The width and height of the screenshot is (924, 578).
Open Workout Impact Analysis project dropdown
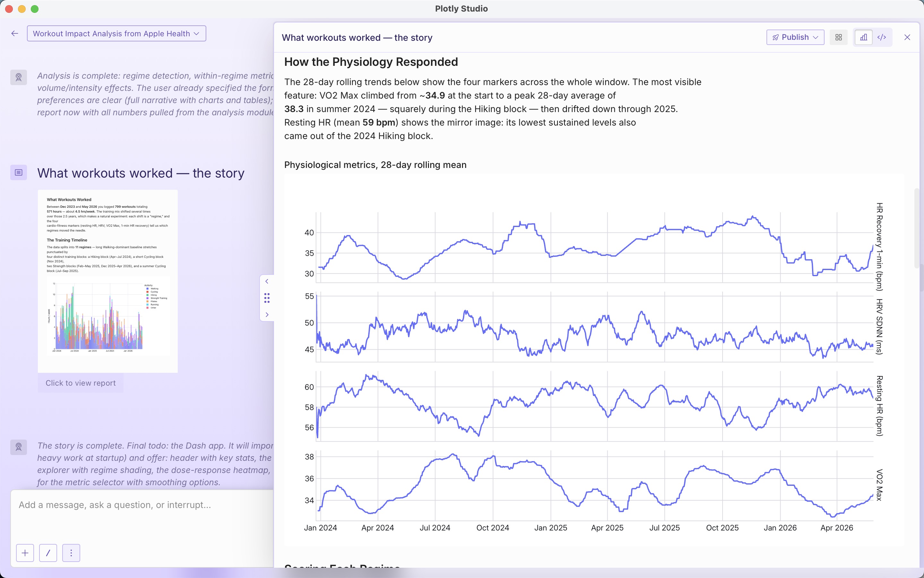click(116, 34)
